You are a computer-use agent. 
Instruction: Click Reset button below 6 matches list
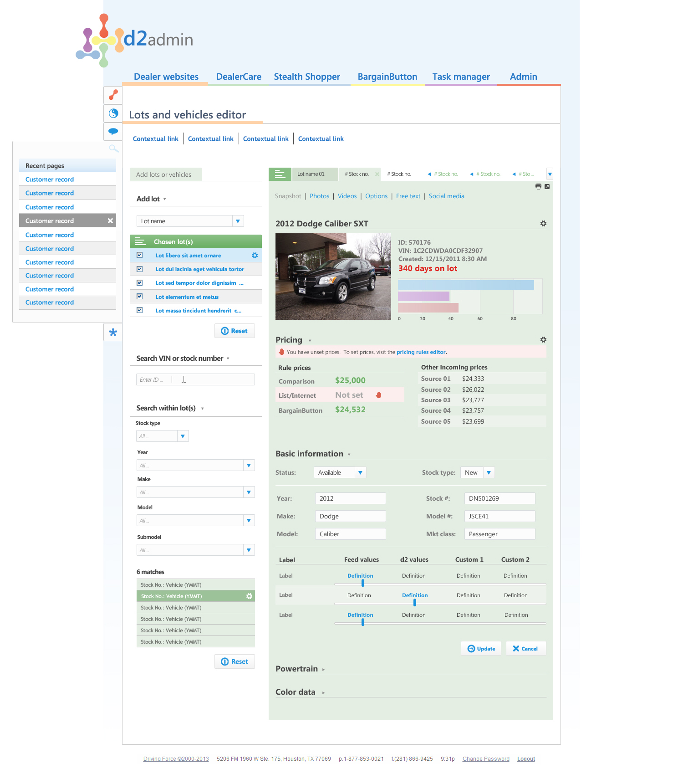tap(234, 661)
